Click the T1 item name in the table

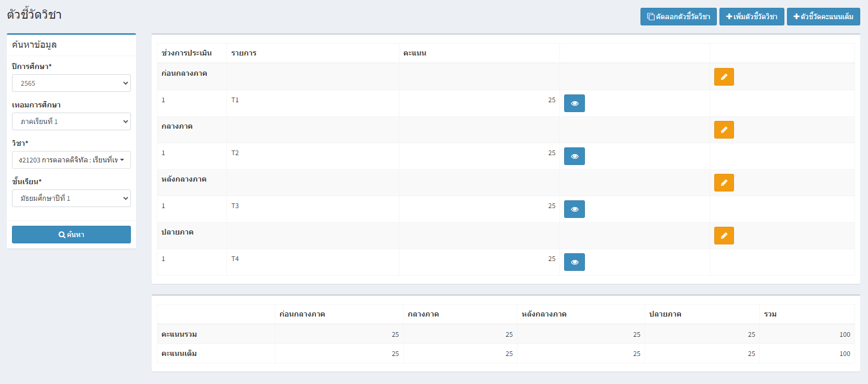point(235,100)
